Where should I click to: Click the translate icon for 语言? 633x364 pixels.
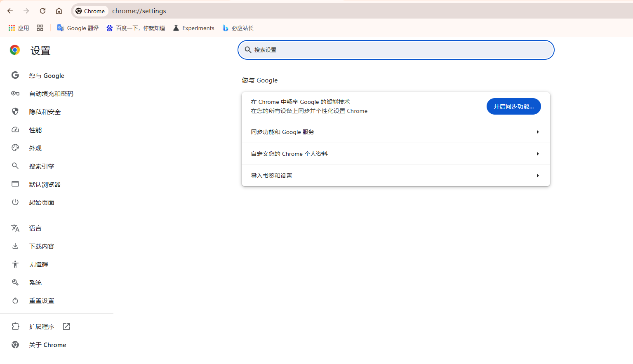coord(15,228)
